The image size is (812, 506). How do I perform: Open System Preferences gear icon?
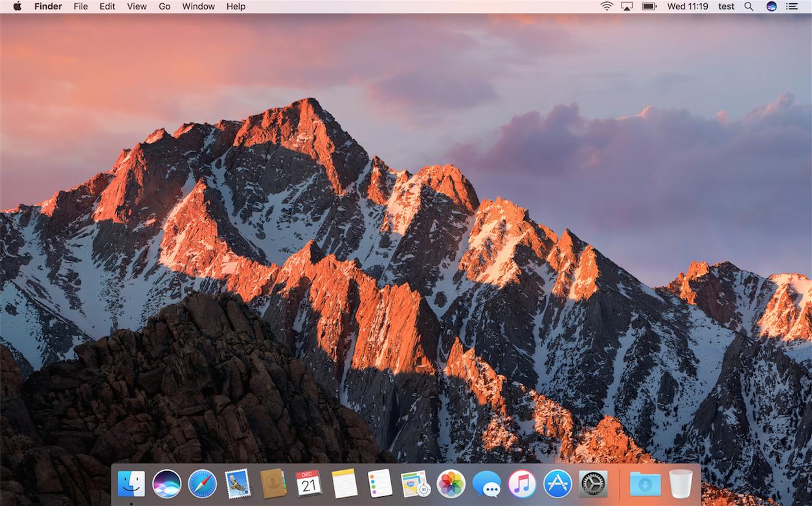593,483
